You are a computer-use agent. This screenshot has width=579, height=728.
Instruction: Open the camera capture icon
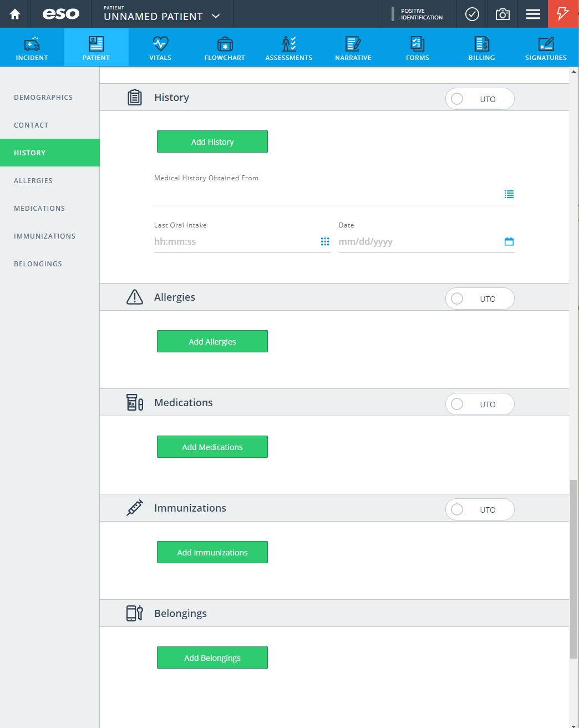click(x=502, y=14)
